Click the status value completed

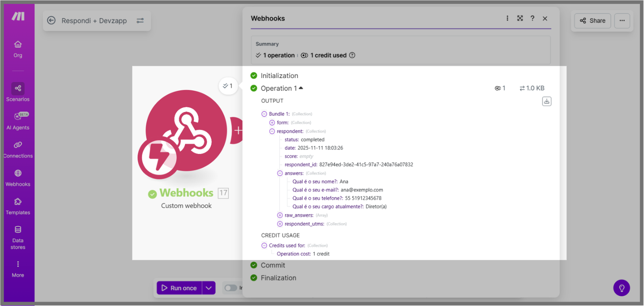[313, 140]
